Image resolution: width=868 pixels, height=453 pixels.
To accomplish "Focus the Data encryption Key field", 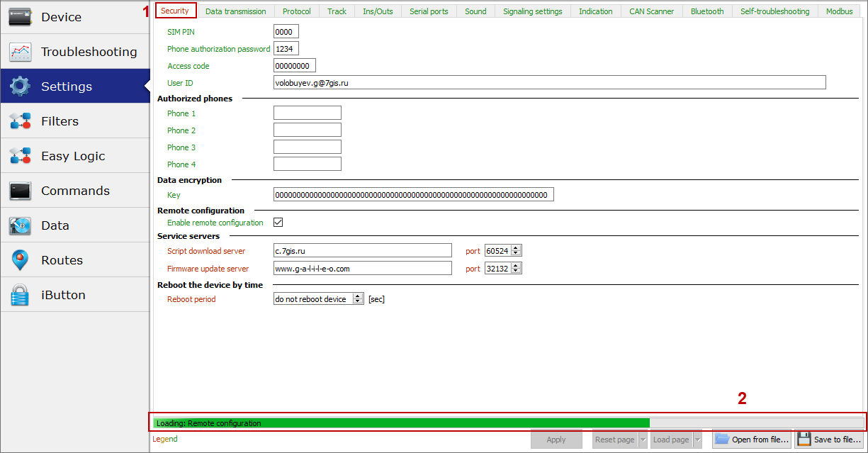I will pyautogui.click(x=414, y=195).
